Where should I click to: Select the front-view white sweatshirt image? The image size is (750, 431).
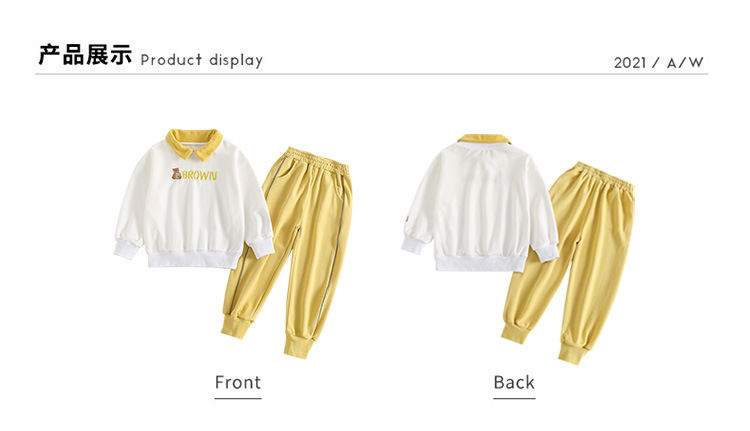coord(194,199)
